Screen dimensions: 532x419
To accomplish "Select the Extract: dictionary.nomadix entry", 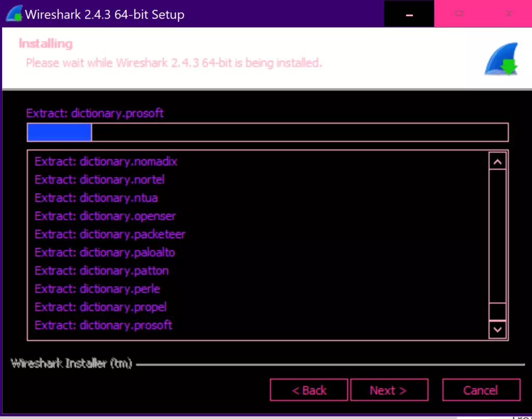I will pos(106,161).
